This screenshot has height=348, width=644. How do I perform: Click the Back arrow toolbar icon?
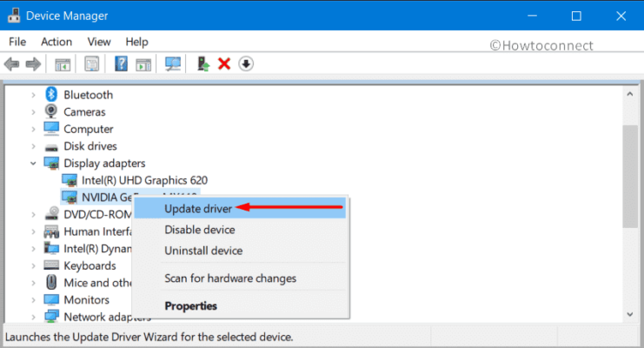[x=11, y=64]
